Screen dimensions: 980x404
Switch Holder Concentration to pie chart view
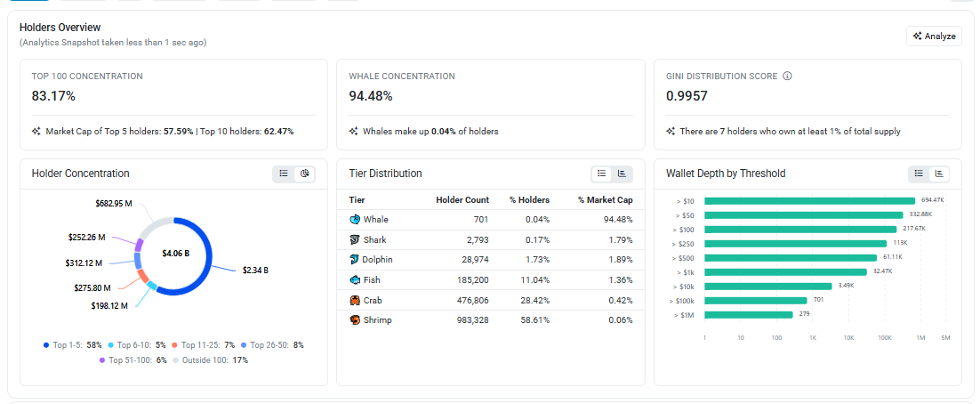(304, 174)
